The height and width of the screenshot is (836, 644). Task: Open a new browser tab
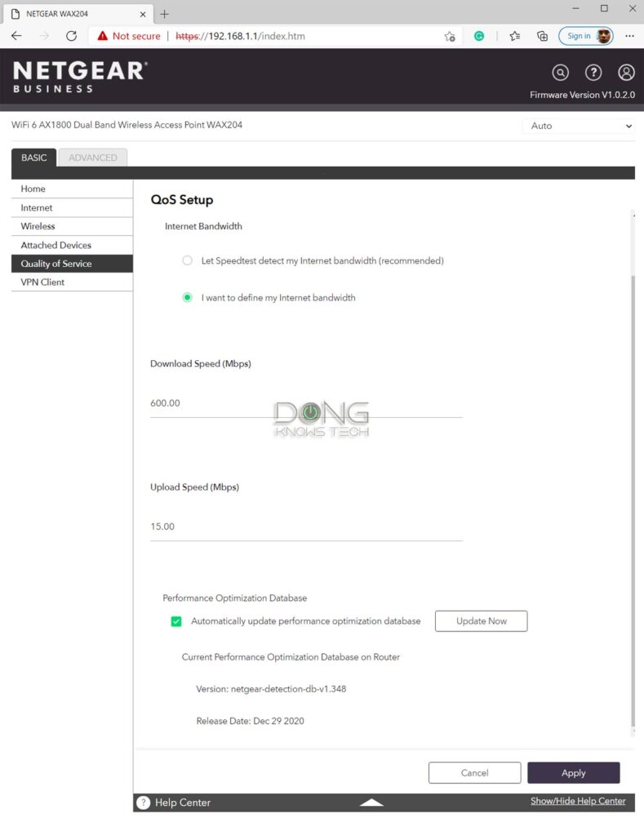click(164, 14)
